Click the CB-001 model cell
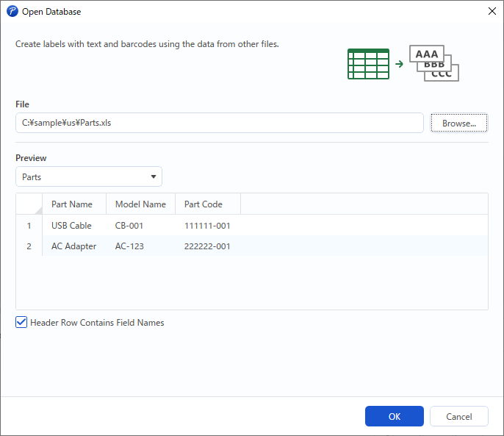The height and width of the screenshot is (436, 504). click(x=129, y=226)
